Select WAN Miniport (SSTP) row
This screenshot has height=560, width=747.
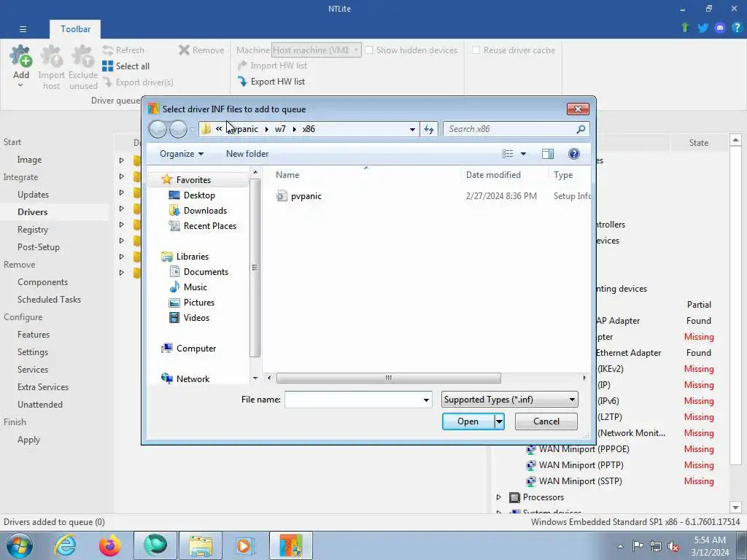point(580,481)
